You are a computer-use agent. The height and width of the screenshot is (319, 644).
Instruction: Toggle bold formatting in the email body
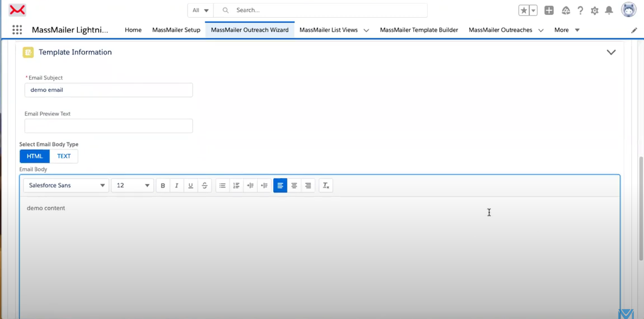pyautogui.click(x=163, y=185)
